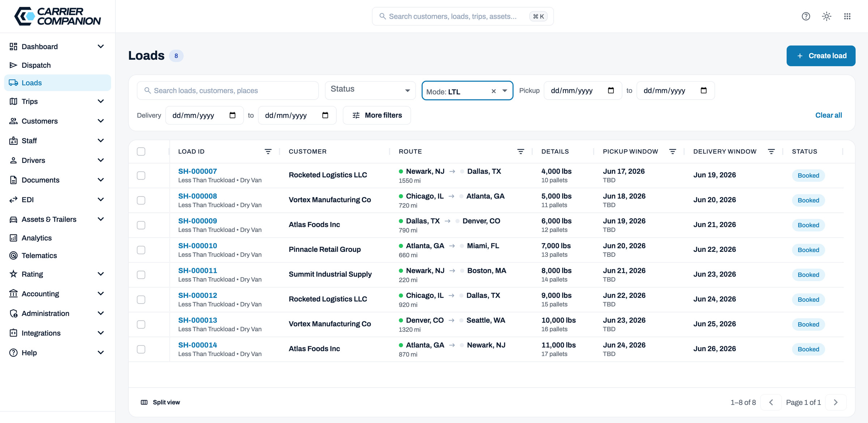Focus the global search field
Screen dimensions: 868x423
point(463,16)
